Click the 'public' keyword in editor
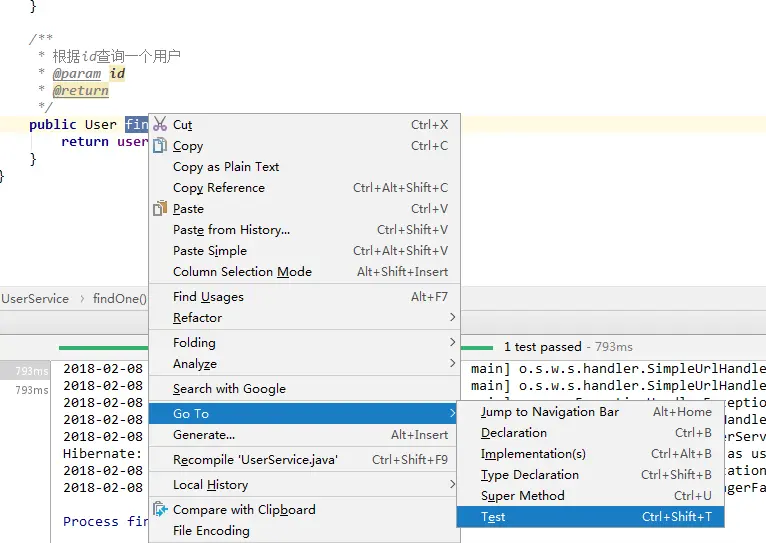Screen dimensions: 766x543 (x=53, y=125)
